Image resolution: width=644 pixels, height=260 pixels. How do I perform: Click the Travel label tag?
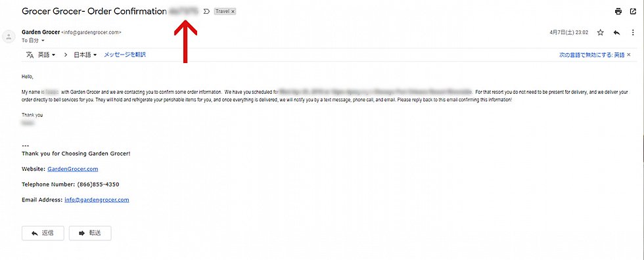click(222, 11)
